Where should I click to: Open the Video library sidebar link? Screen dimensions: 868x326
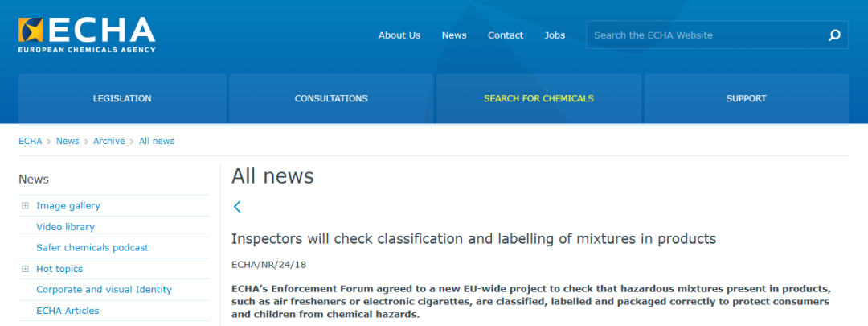pos(65,227)
